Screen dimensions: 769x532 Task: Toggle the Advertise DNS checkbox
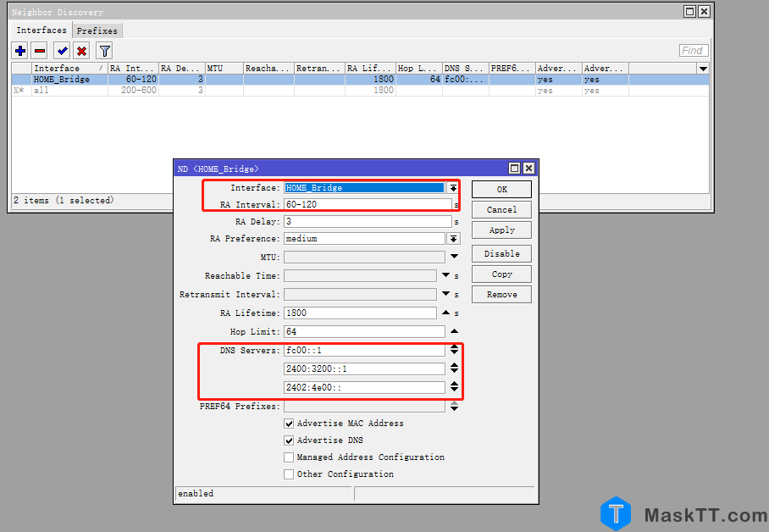pyautogui.click(x=289, y=441)
